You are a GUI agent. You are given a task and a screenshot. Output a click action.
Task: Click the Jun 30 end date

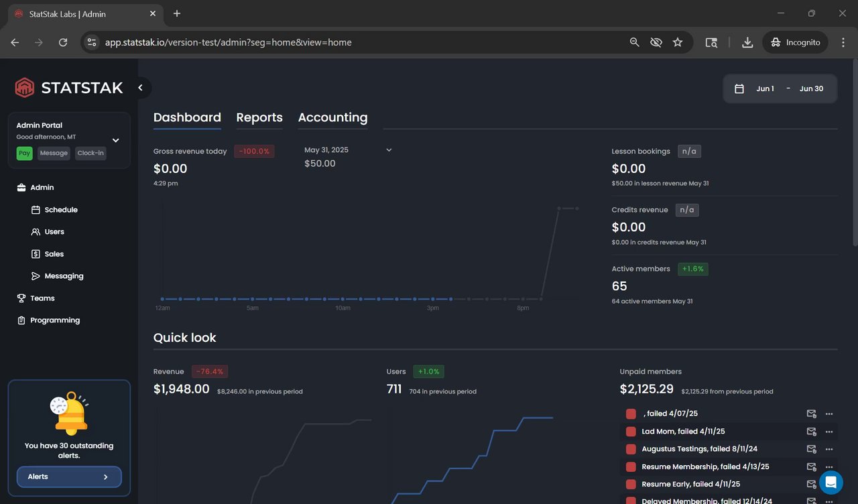click(x=811, y=88)
